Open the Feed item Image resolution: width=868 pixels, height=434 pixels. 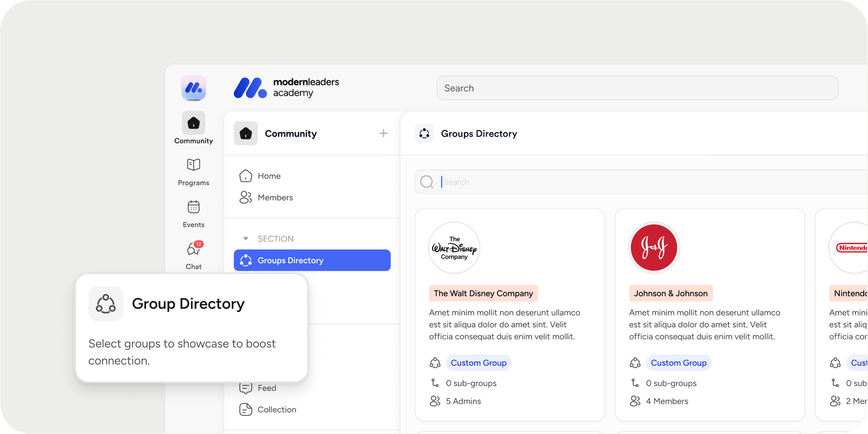pos(258,388)
